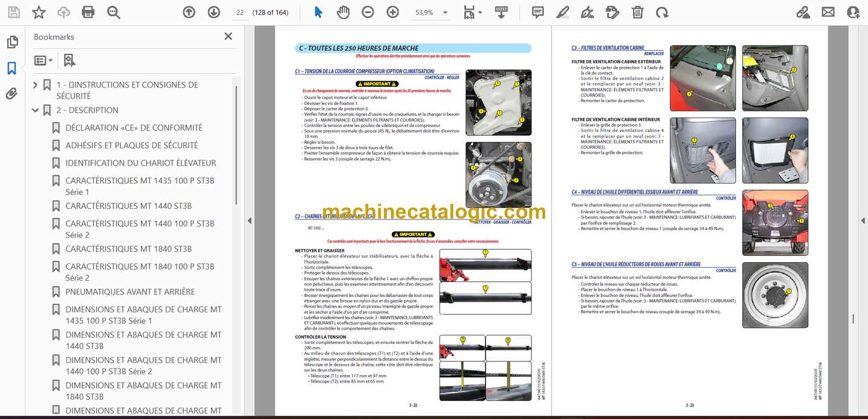The image size is (868, 419).
Task: Select the hand pan tool
Action: point(343,12)
